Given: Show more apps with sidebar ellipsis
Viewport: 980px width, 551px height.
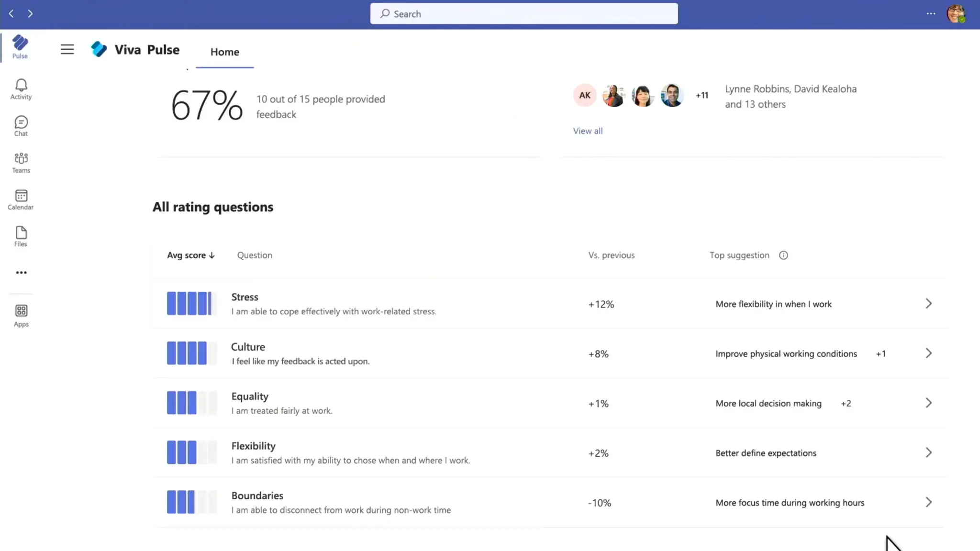Looking at the screenshot, I should click(x=21, y=273).
